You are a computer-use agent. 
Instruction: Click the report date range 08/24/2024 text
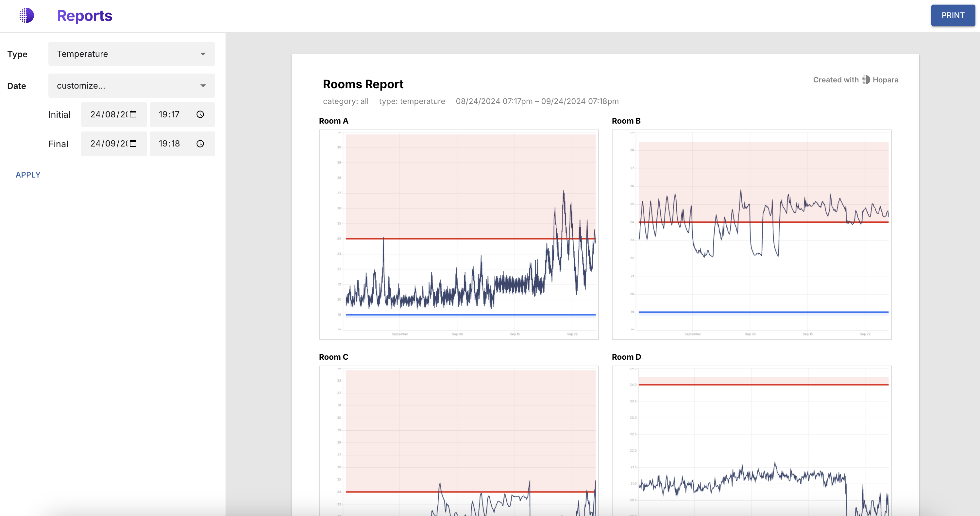point(537,101)
